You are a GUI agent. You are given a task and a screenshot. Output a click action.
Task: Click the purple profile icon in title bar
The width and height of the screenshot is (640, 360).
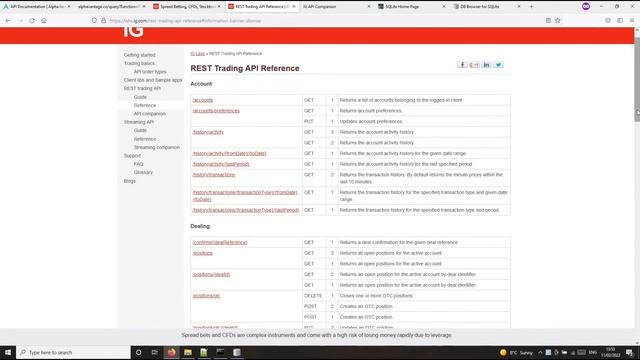click(x=586, y=7)
